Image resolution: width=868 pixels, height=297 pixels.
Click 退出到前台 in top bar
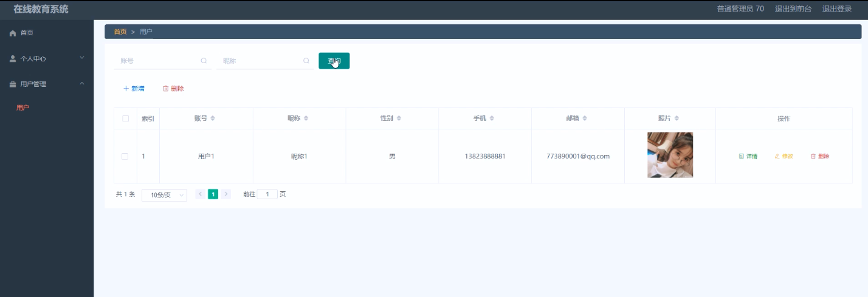(x=793, y=9)
